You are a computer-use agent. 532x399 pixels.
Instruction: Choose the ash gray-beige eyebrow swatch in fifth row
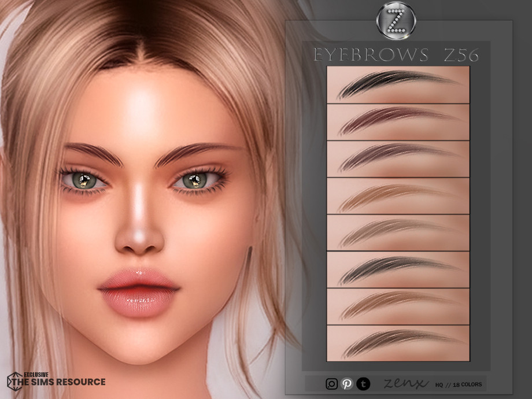click(x=398, y=232)
